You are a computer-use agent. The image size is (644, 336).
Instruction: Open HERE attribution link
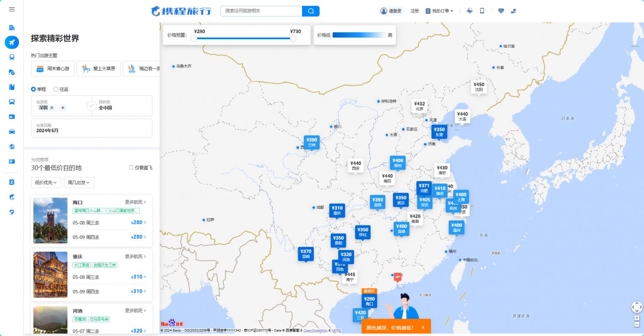336,330
